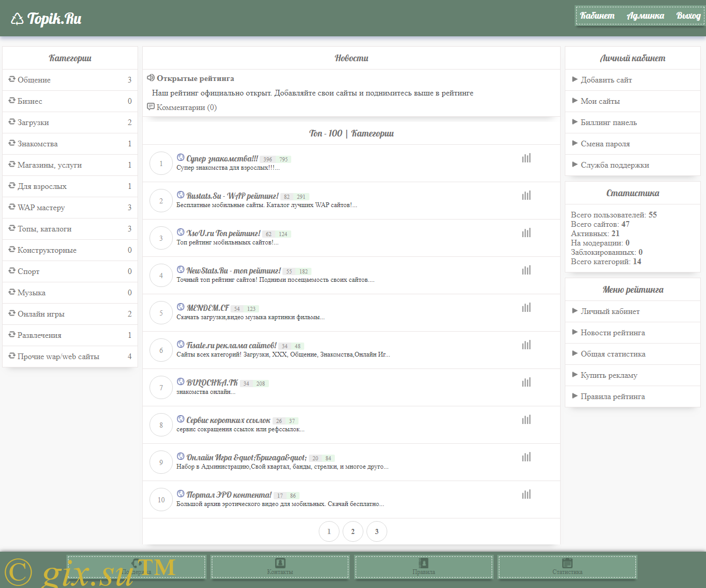This screenshot has width=706, height=588.
Task: Click the megaphone icon by Открытые рейтинга
Action: click(151, 78)
